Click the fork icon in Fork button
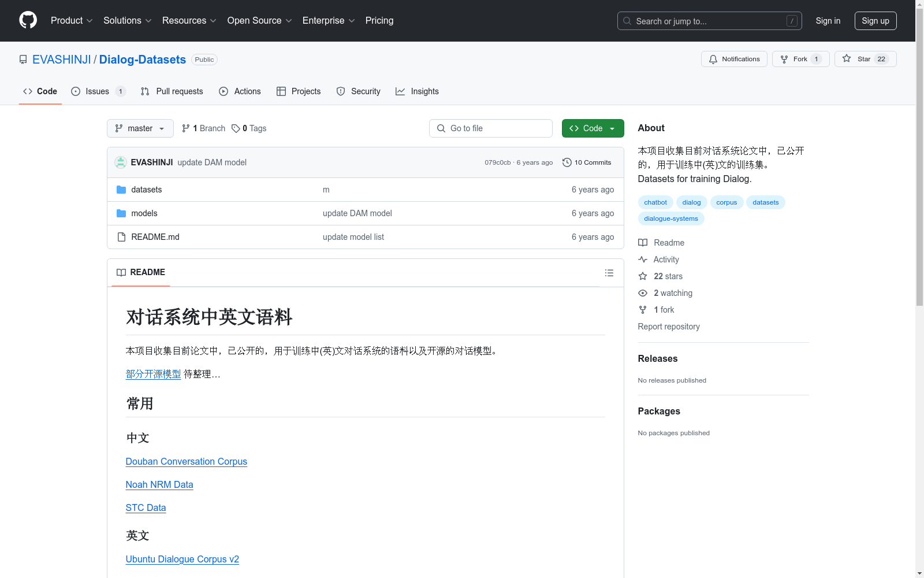This screenshot has height=578, width=924. coord(784,59)
